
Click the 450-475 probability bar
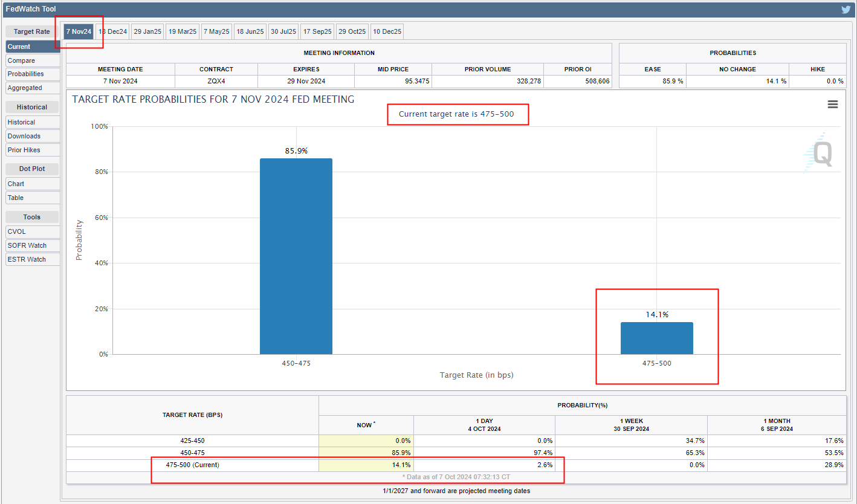click(x=296, y=256)
